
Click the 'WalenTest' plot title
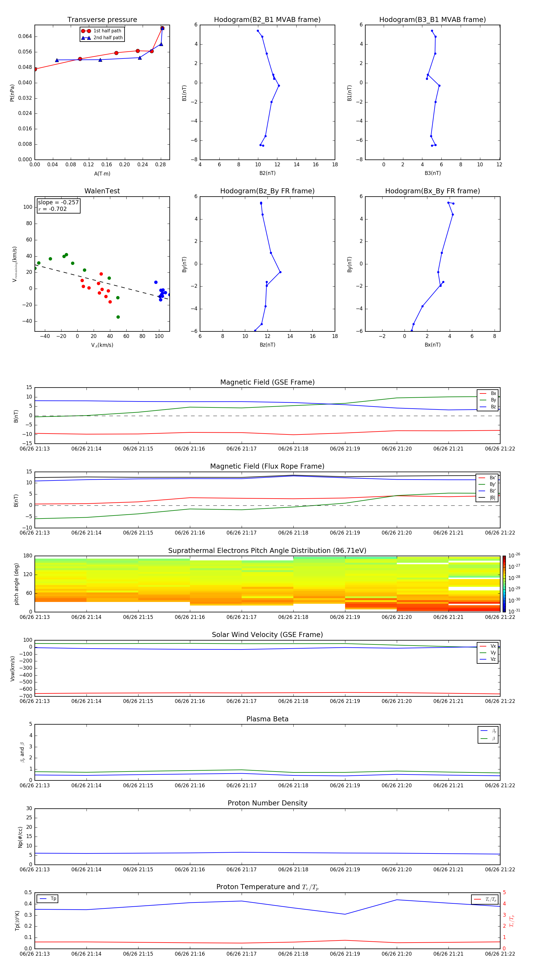click(102, 191)
